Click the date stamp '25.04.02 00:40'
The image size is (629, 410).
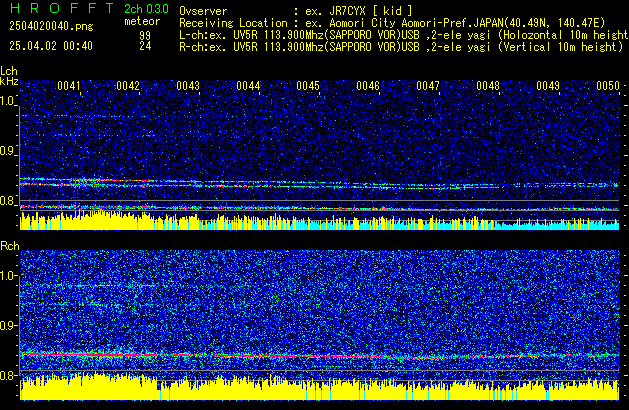click(x=51, y=46)
